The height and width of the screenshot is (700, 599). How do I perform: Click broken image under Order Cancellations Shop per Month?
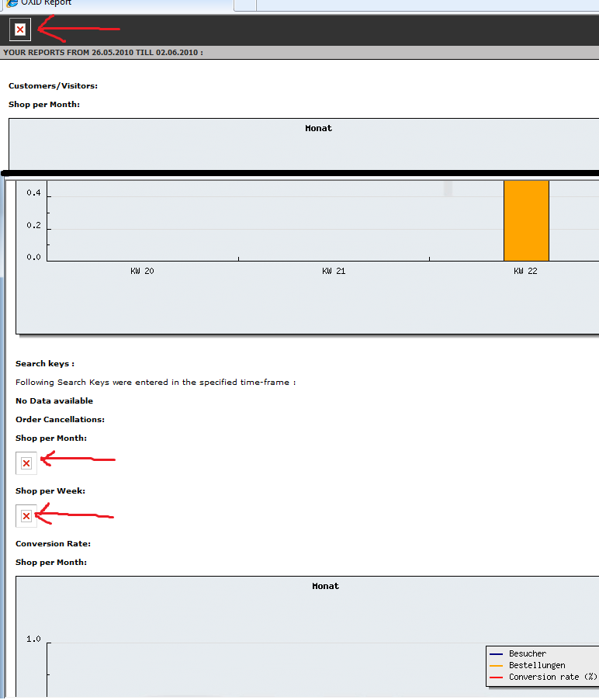tap(26, 463)
